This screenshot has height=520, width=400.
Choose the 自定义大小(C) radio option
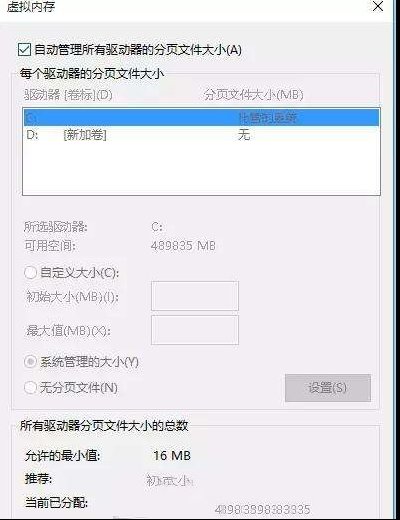point(30,273)
